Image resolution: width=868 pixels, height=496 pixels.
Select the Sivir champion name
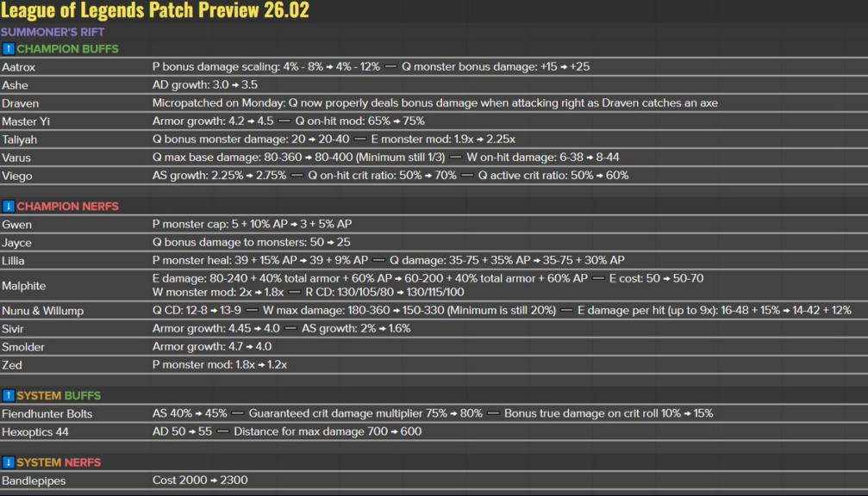coord(13,329)
